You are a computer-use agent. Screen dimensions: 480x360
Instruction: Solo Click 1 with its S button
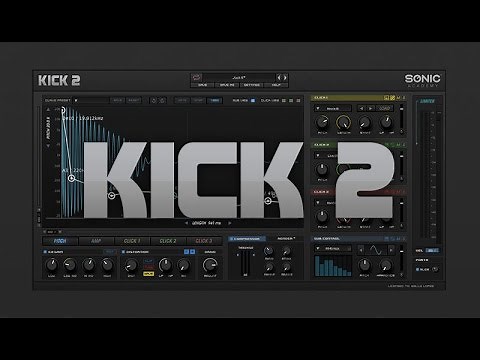coord(404,98)
